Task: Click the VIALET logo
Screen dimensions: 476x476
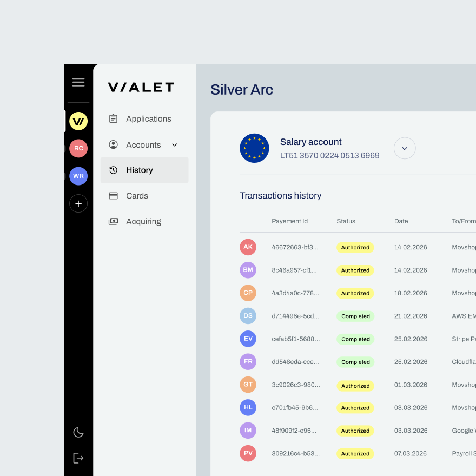Action: (141, 87)
